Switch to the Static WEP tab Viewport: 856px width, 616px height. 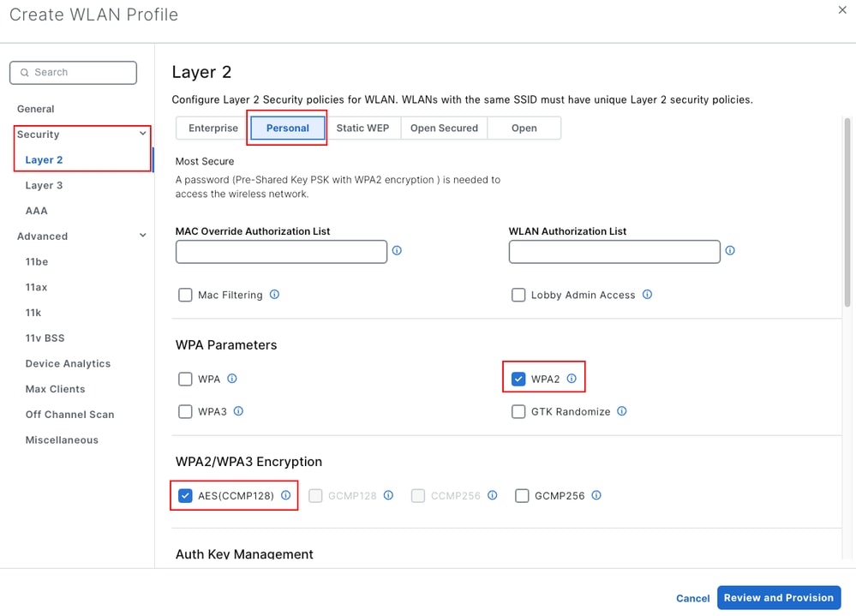(362, 129)
